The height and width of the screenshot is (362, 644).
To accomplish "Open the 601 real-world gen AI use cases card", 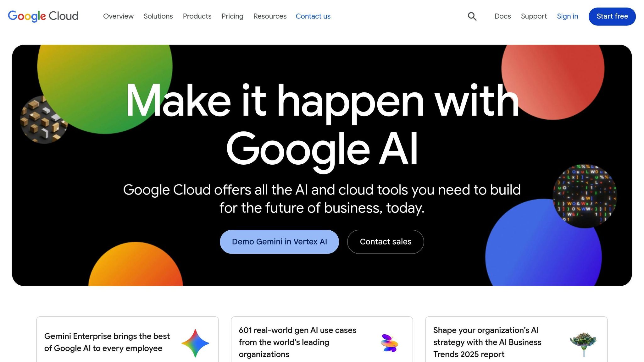I will click(x=322, y=341).
